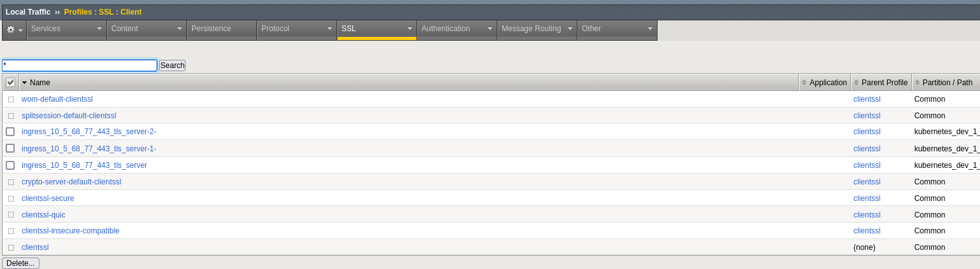
Task: Open the Content dropdown menu
Action: coord(146,30)
